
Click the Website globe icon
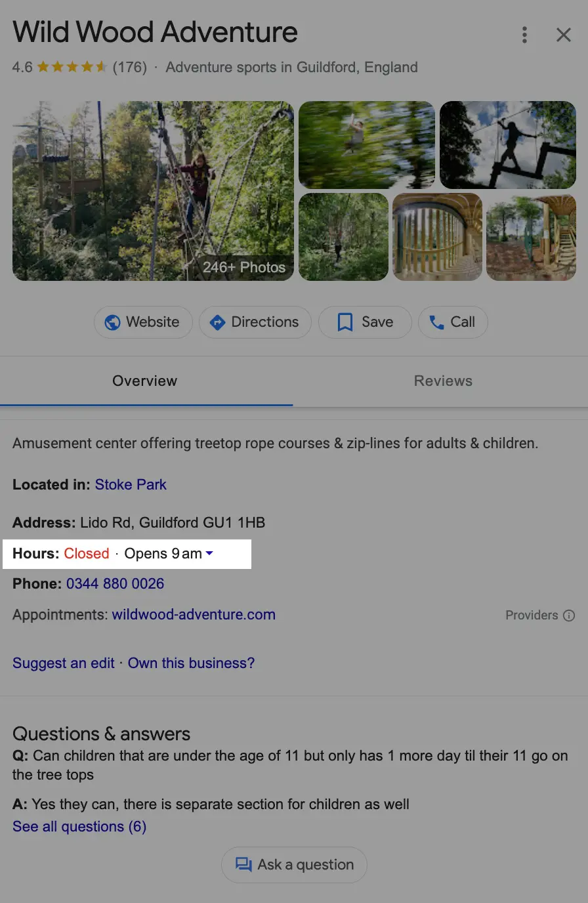point(113,322)
